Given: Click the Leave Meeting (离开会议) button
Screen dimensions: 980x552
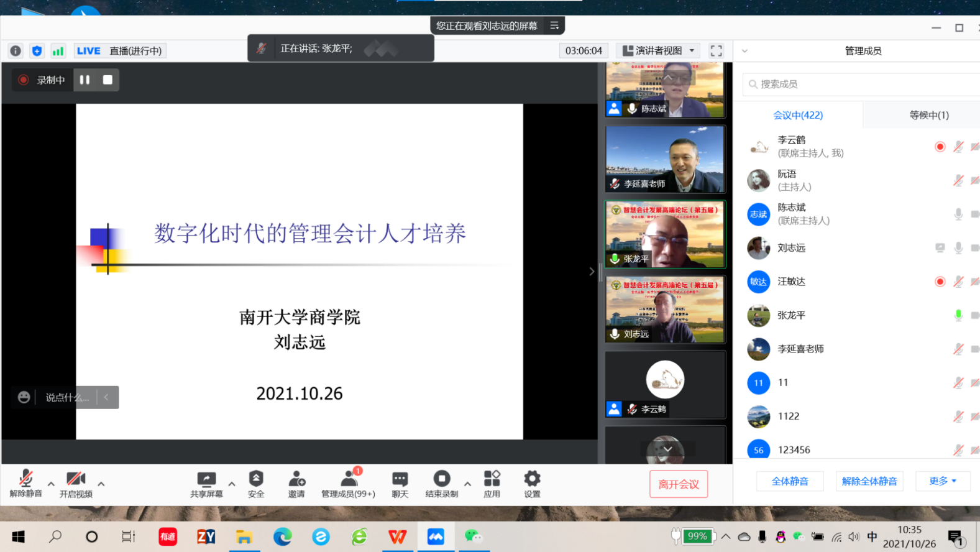Looking at the screenshot, I should 678,484.
